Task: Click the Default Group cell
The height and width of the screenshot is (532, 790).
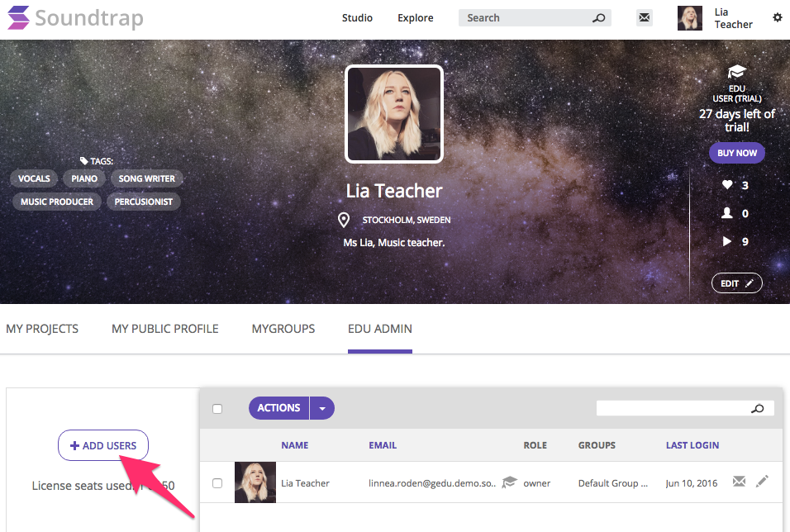Action: [x=612, y=483]
